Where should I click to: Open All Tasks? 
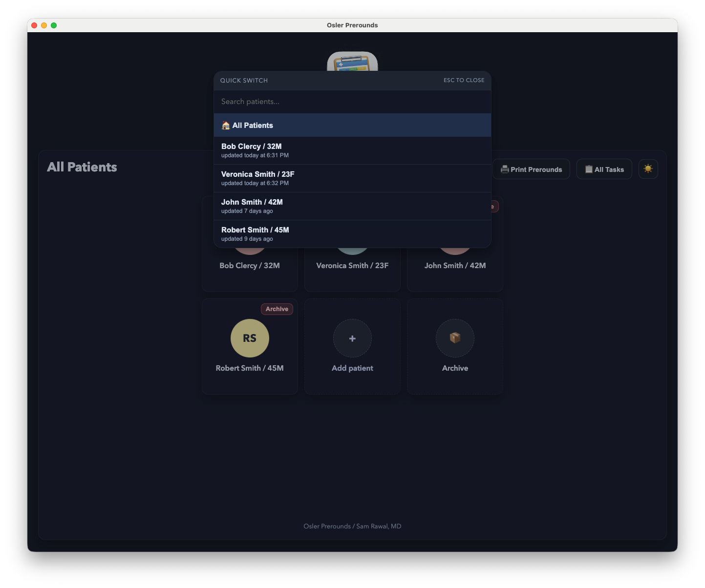point(604,169)
